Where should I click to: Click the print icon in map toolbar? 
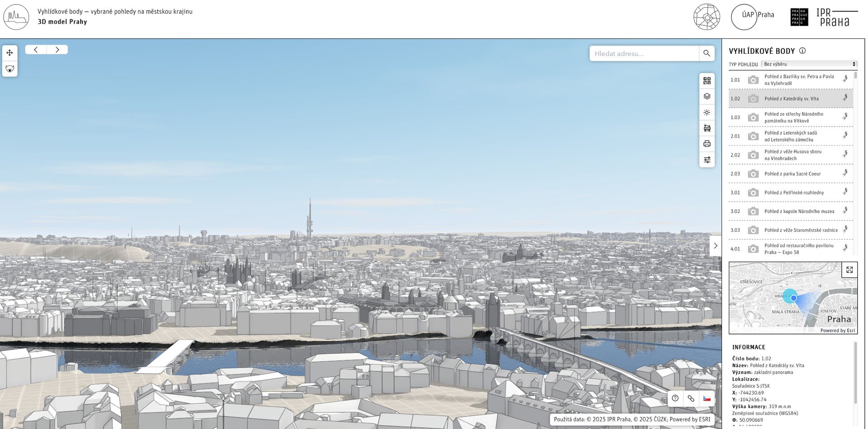pos(707,144)
